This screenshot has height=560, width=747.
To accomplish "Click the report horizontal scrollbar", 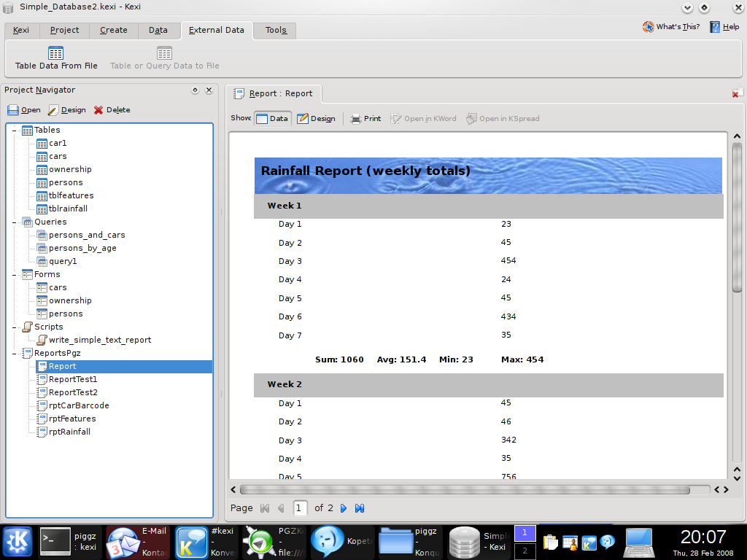I will click(x=465, y=490).
